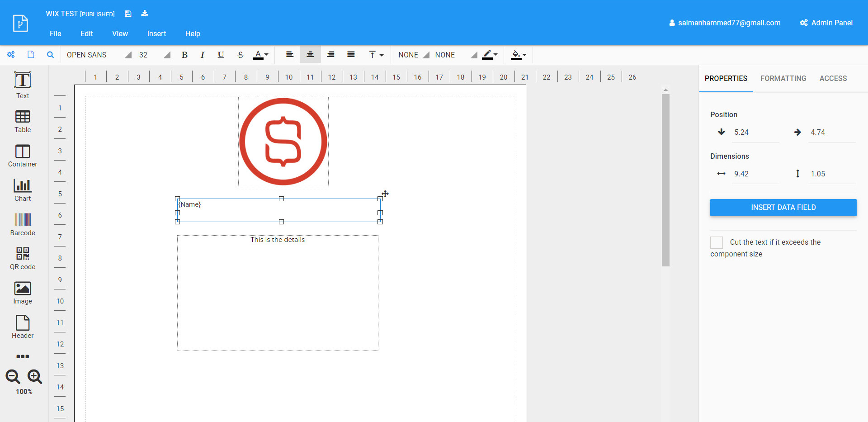Screen dimensions: 868x422
Task: Toggle bold formatting
Action: coord(184,55)
